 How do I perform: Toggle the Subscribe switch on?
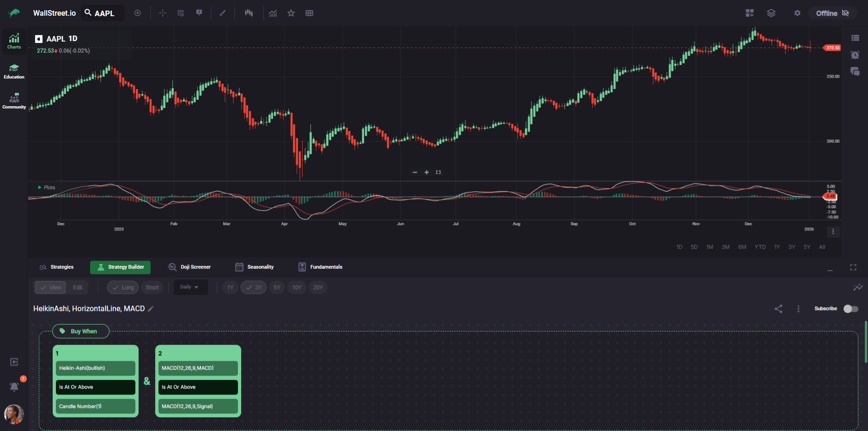coord(850,309)
